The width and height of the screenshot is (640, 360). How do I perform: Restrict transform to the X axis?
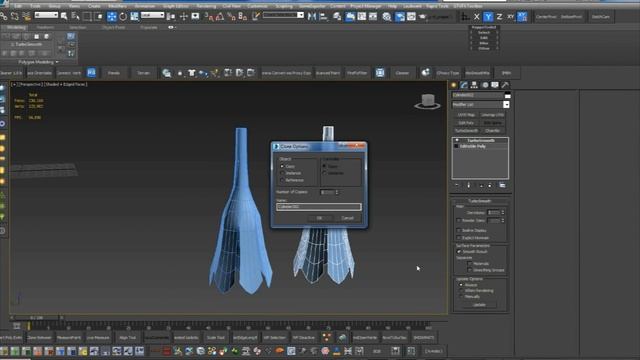pos(476,17)
